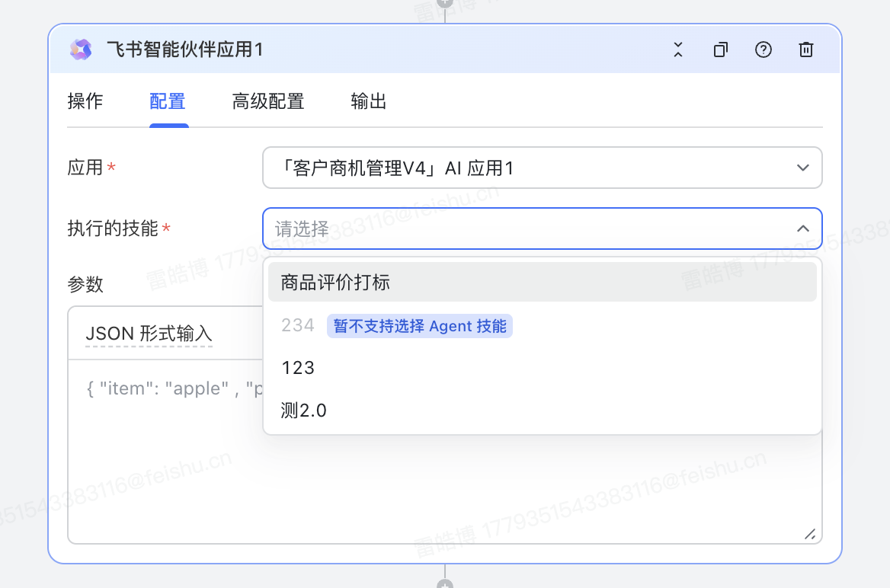Delete the node with trash icon
This screenshot has height=588, width=890.
click(x=806, y=50)
